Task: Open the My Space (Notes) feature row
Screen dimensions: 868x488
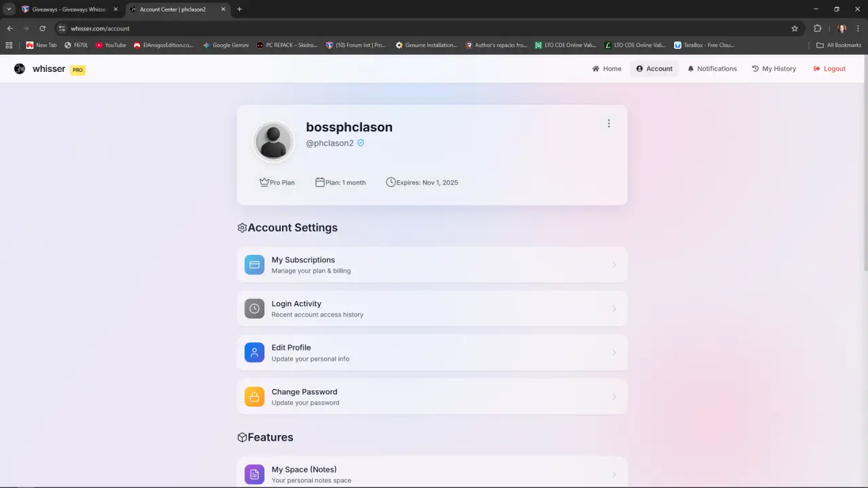Action: [432, 472]
